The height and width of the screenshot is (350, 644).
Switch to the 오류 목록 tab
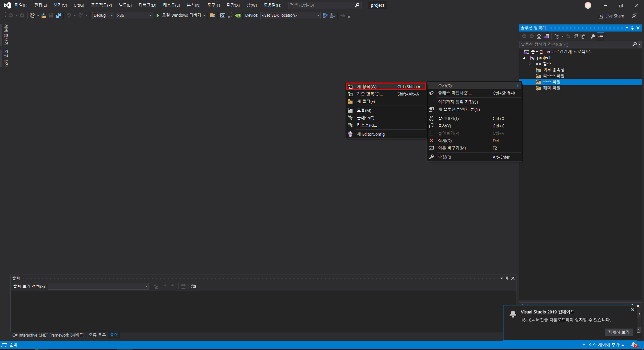[97, 335]
